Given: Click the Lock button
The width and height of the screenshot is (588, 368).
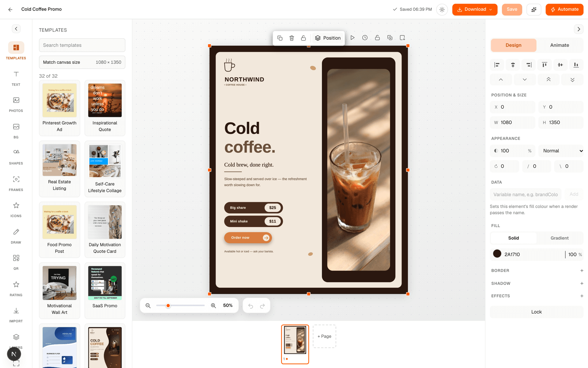Looking at the screenshot, I should [x=537, y=312].
